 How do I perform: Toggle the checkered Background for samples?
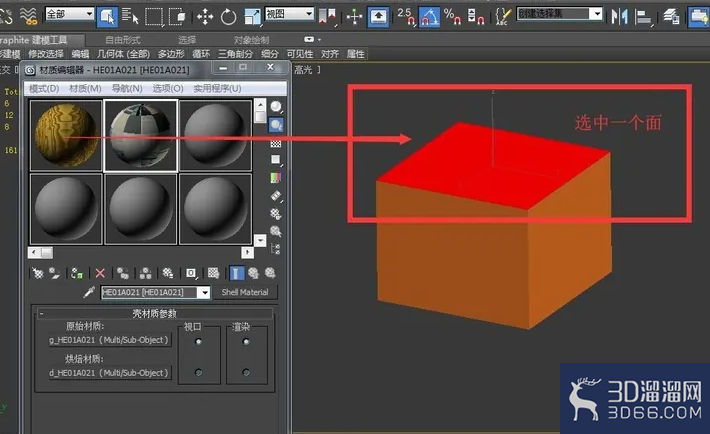coord(276,144)
